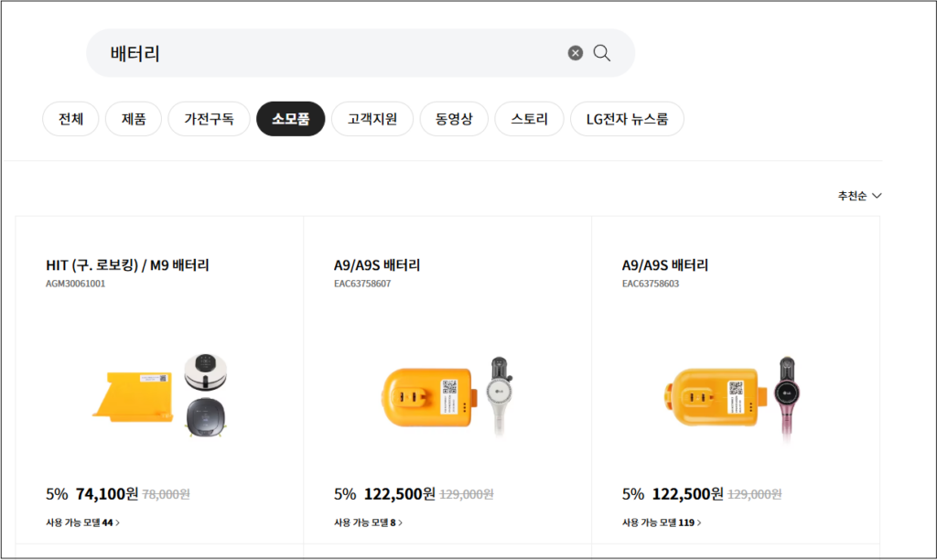Click the battery image with white vacuum
Viewport: 937px width, 560px height.
447,397
